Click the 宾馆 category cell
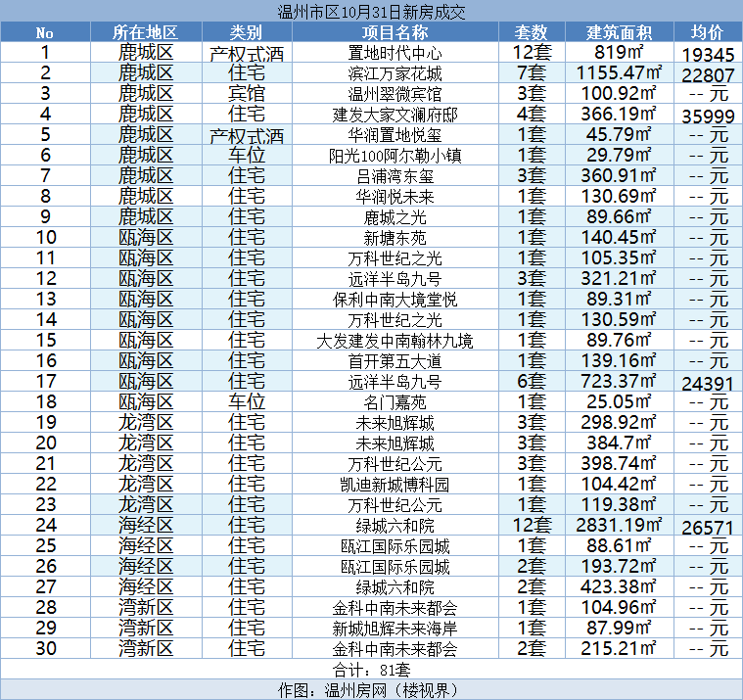 [247, 93]
